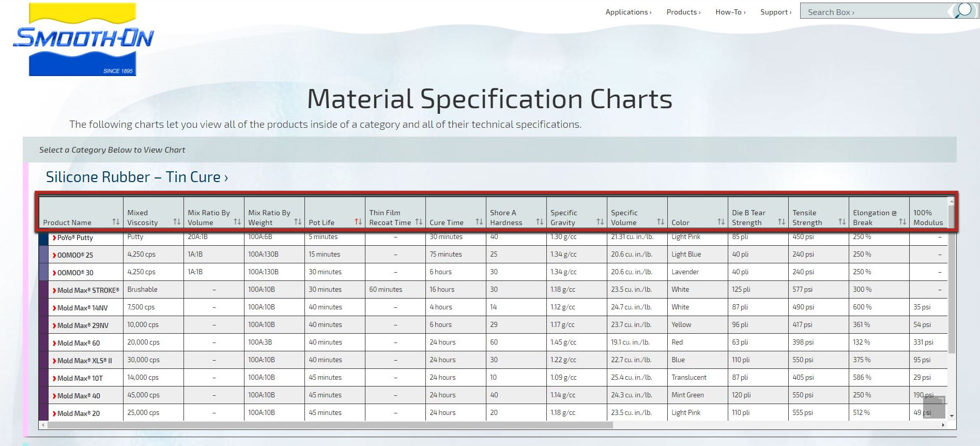Screen dimensions: 980x446
Task: Sort by Specific Gravity arrows icon
Action: pos(600,221)
